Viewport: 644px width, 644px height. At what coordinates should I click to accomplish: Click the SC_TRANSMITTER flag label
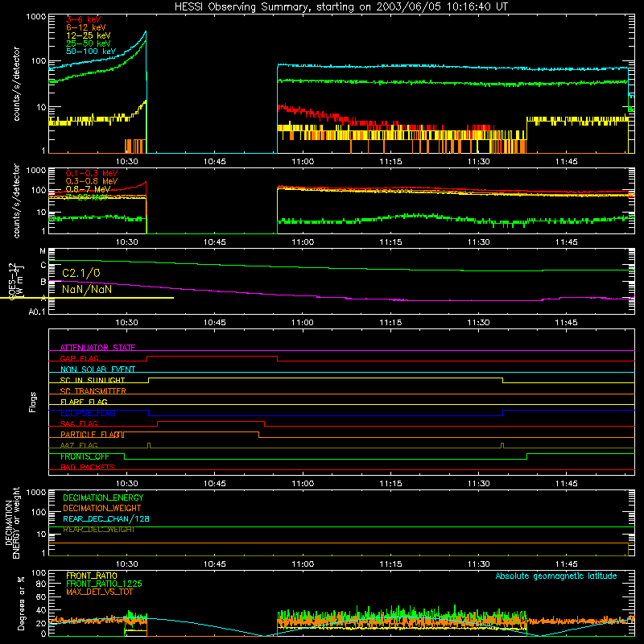[93, 391]
